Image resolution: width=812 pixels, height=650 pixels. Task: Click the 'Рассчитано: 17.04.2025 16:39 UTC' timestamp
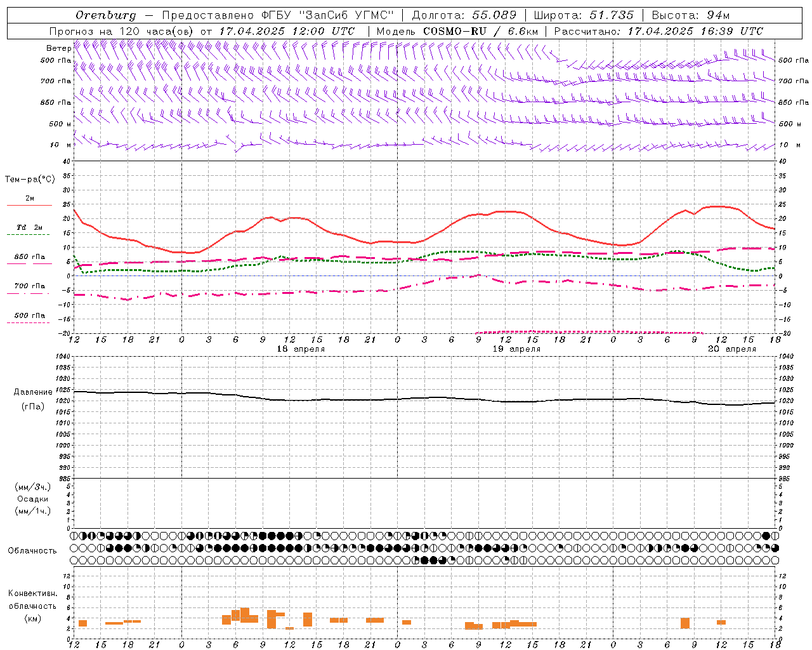point(659,31)
